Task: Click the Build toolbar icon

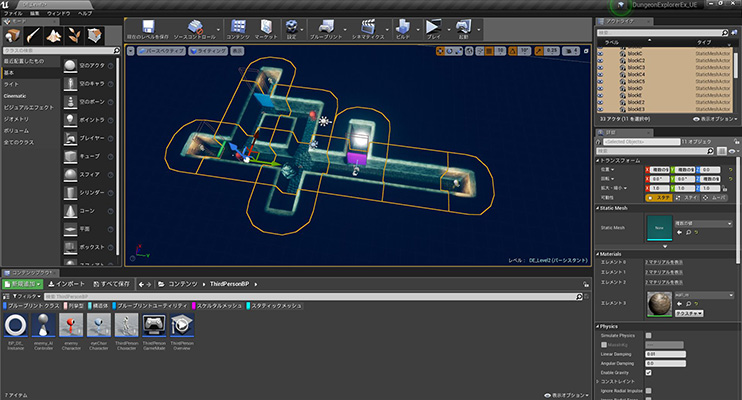Action: click(x=402, y=27)
